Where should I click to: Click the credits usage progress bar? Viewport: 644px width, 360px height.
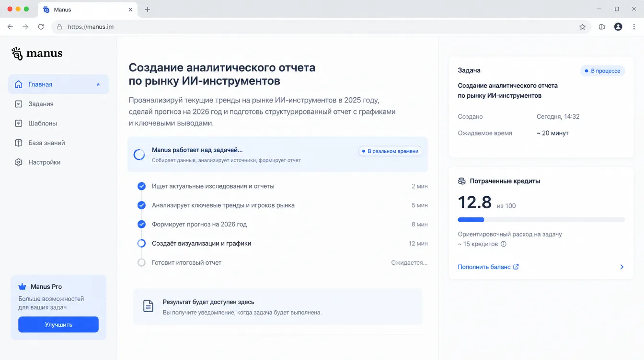(x=541, y=220)
